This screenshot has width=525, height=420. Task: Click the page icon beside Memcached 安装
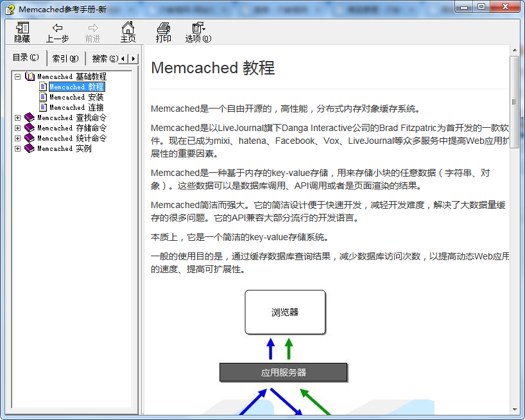(x=43, y=97)
